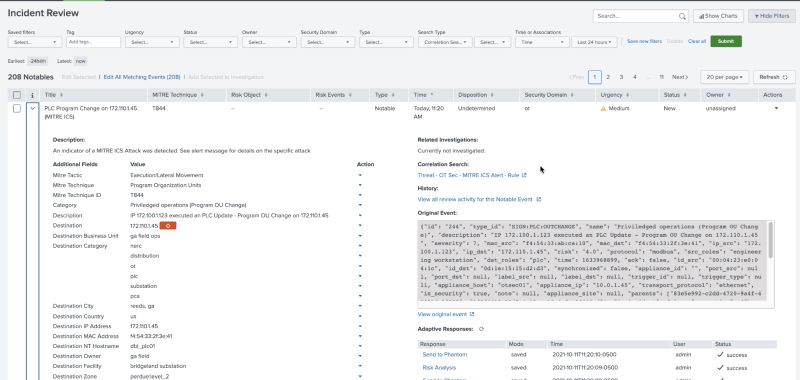Sort by Status column icon
The image size is (800, 380).
pos(685,95)
